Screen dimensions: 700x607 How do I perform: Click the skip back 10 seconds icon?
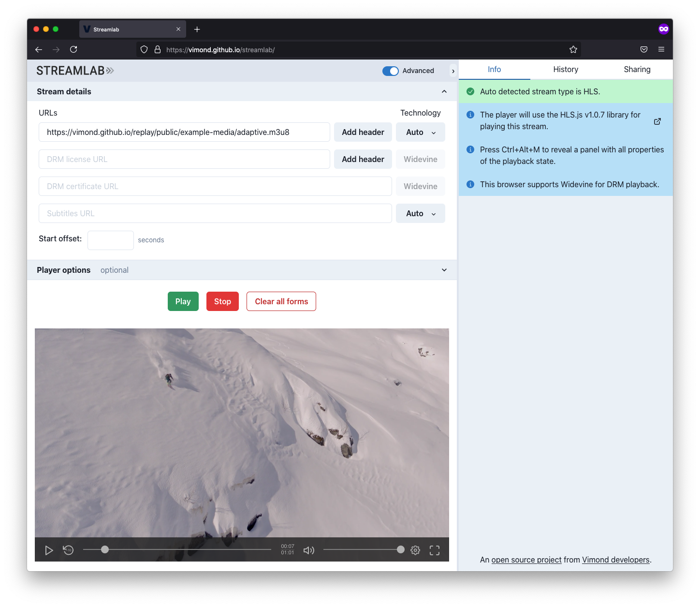(x=68, y=550)
